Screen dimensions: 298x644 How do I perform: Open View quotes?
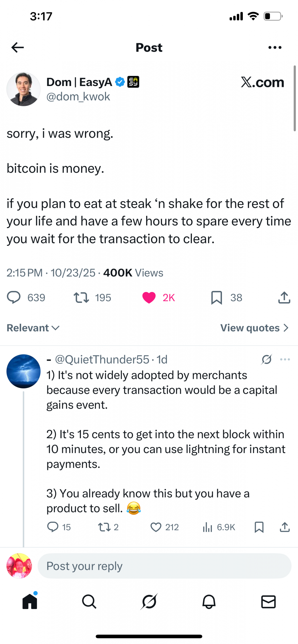(254, 328)
